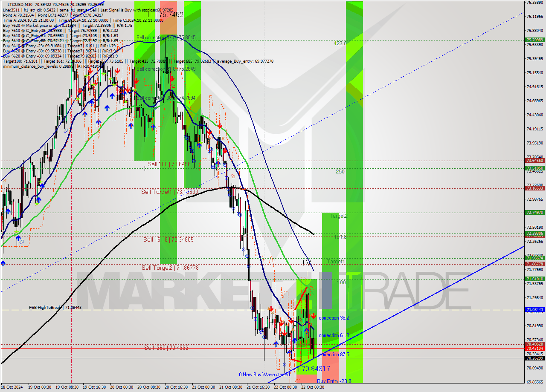Click the '| | | 75.7452' chart label
The height and width of the screenshot is (392, 546).
pos(165,14)
